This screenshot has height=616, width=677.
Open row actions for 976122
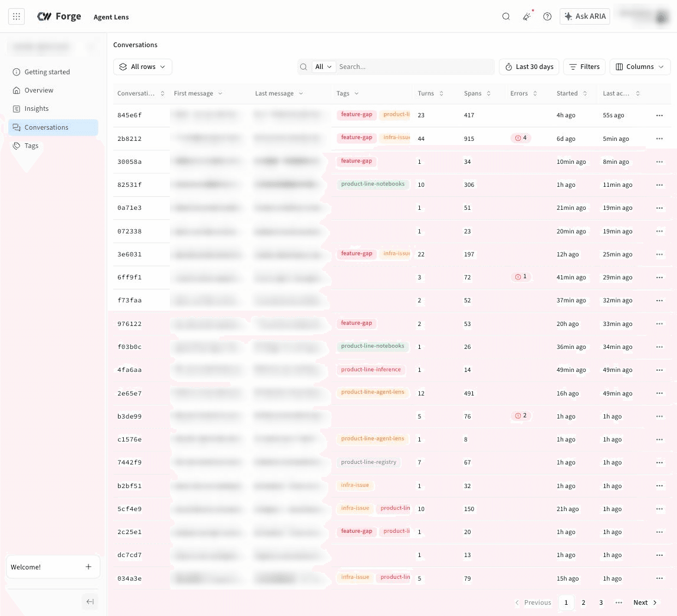point(659,324)
